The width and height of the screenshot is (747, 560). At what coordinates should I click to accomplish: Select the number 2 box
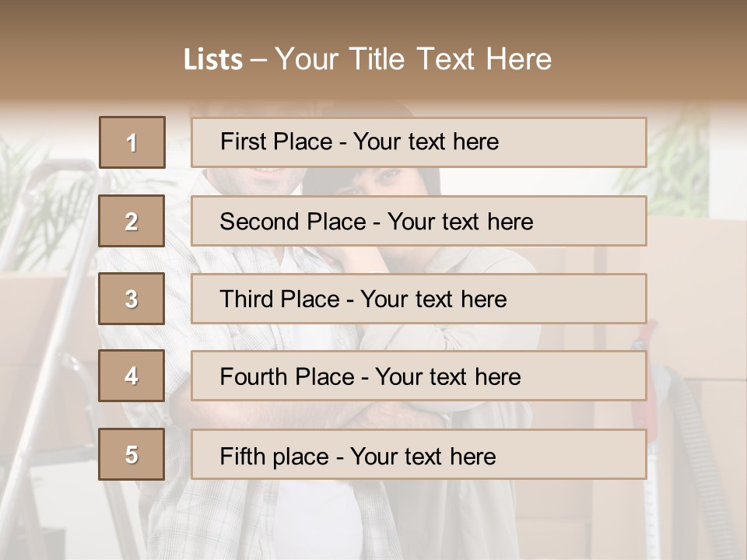pos(132,221)
